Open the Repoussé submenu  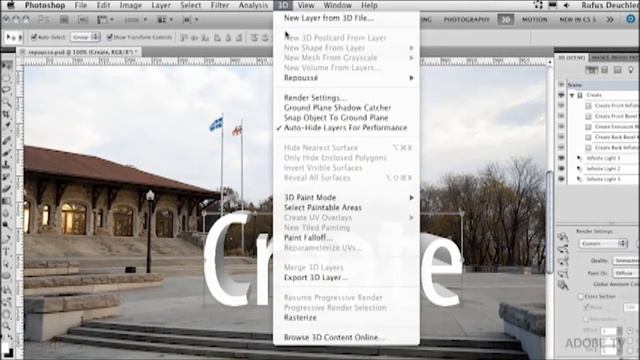coord(346,78)
